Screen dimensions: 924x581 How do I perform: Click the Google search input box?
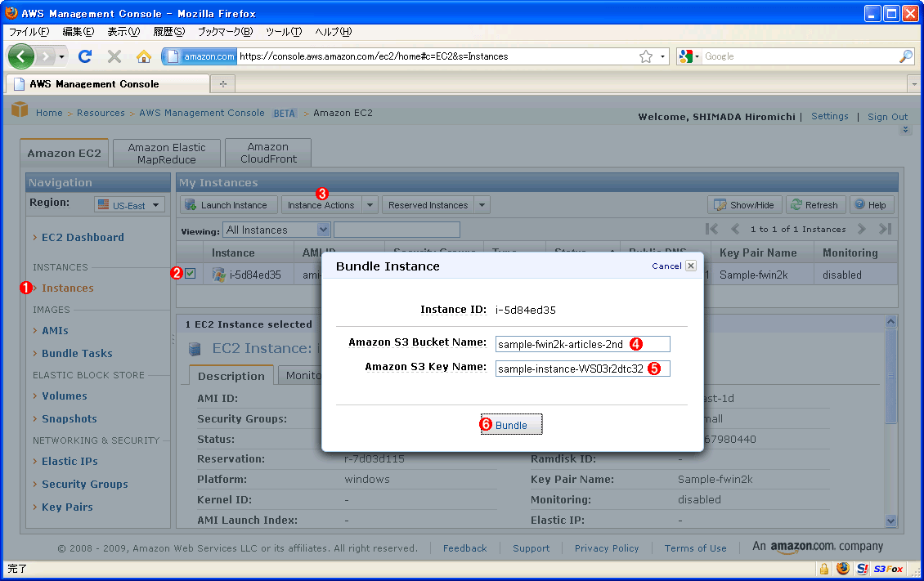[x=801, y=56]
